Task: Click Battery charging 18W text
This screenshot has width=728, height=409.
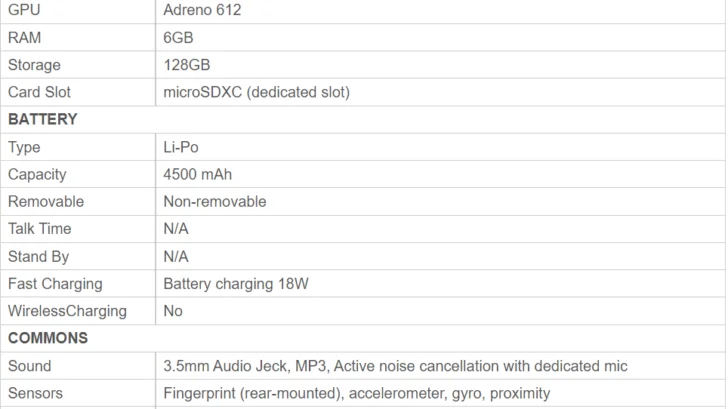Action: coord(236,284)
